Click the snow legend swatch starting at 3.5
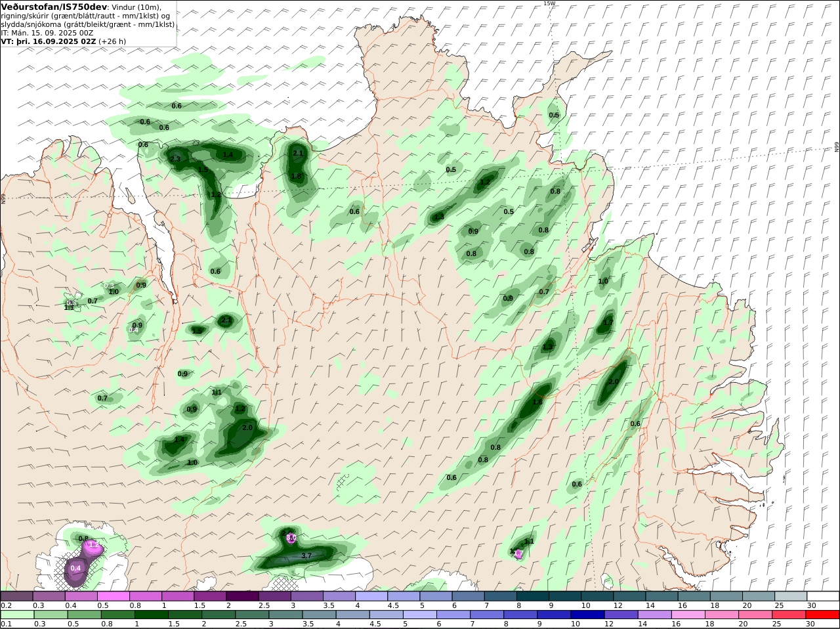This screenshot has width=840, height=629. point(339,596)
